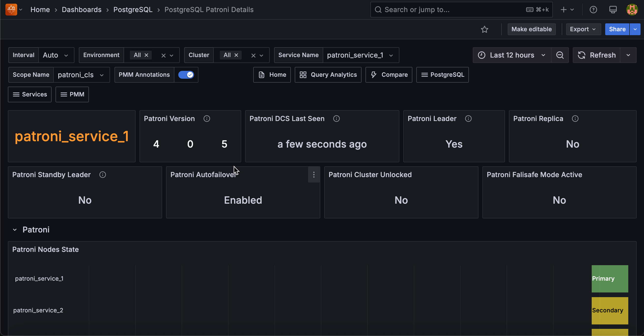Open Query Analytics
The height and width of the screenshot is (336, 644).
coord(328,75)
